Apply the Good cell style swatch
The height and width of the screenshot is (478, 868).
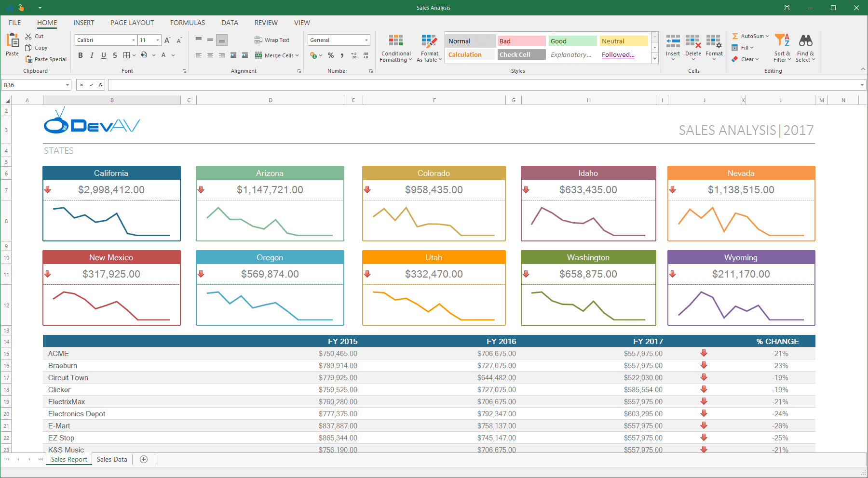coord(572,41)
